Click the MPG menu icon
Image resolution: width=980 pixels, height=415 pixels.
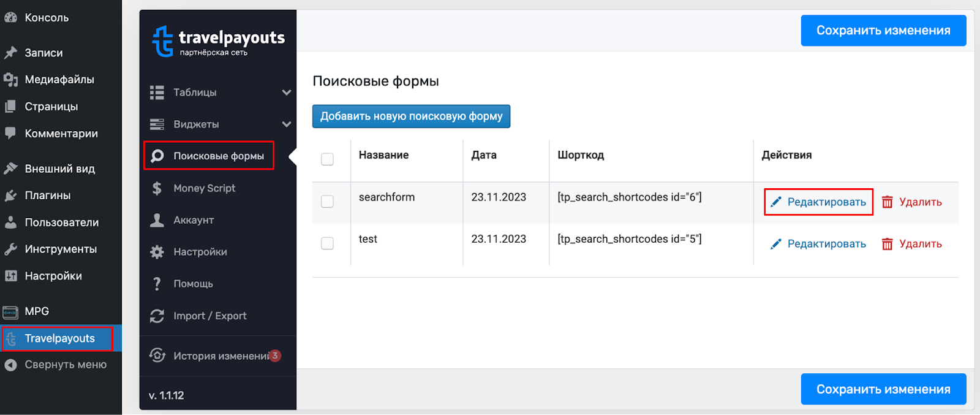tap(10, 312)
